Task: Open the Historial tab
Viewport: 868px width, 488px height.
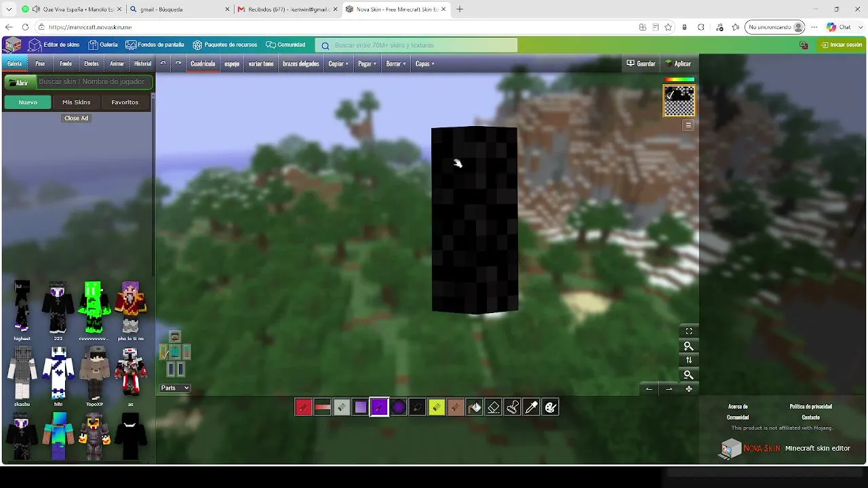Action: tap(143, 64)
